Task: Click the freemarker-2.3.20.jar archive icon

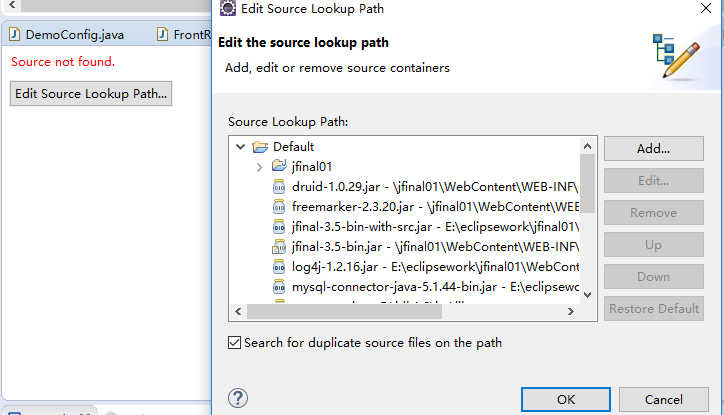Action: 279,207
